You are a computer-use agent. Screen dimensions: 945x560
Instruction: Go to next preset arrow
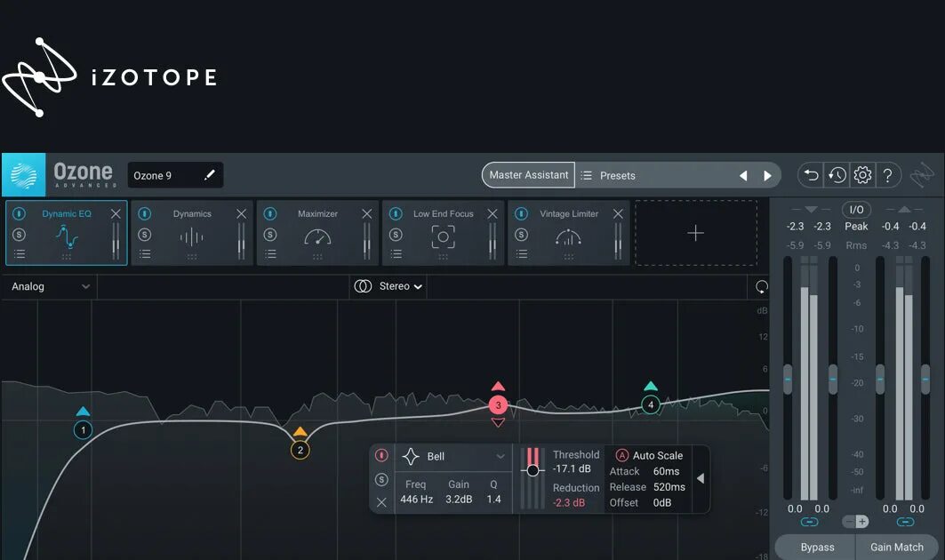tap(767, 175)
